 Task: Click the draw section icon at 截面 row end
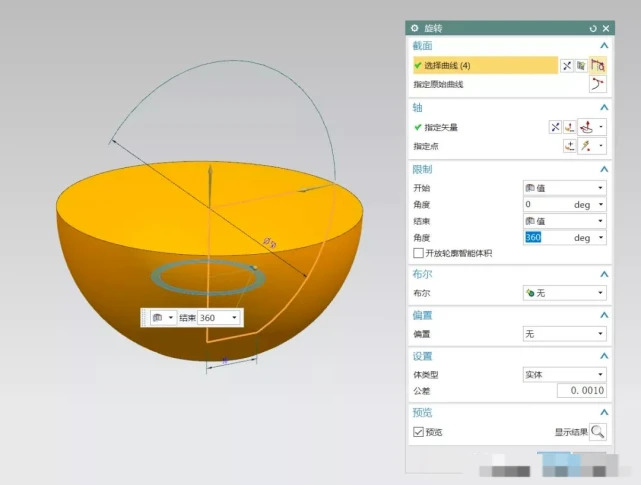[x=599, y=65]
